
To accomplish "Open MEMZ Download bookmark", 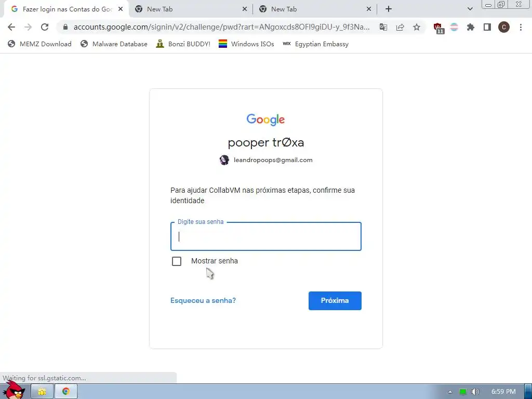I will coord(39,44).
